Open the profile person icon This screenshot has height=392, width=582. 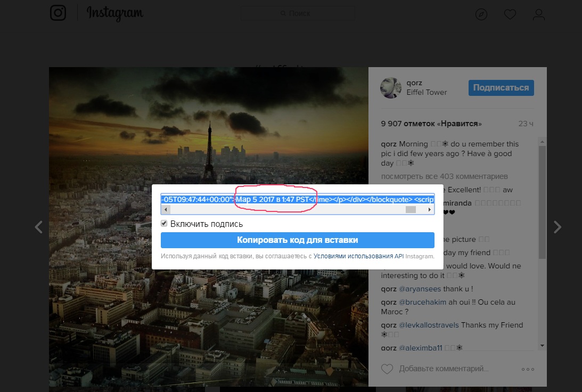[x=538, y=14]
